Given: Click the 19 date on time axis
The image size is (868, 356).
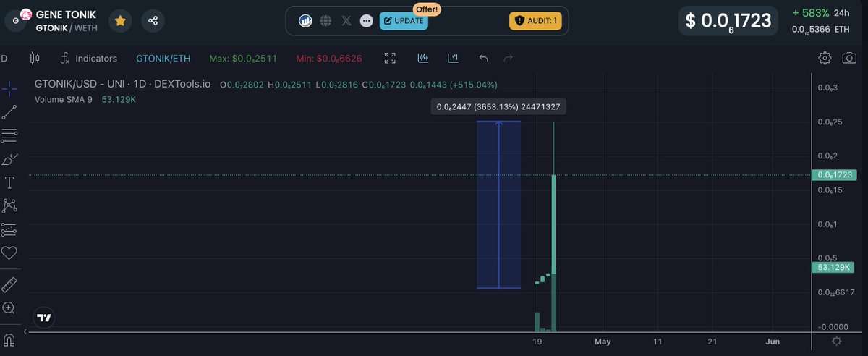Looking at the screenshot, I should [x=537, y=342].
